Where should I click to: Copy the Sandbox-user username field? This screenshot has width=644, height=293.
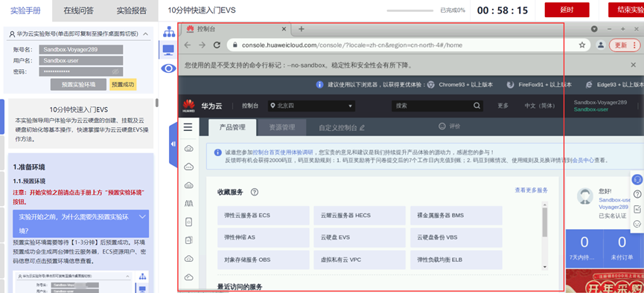81,61
